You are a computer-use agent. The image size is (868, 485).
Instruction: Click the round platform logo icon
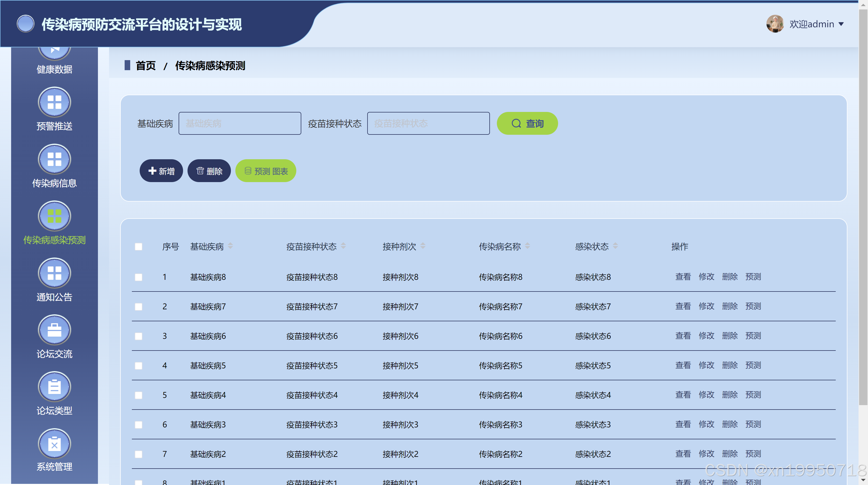(26, 24)
